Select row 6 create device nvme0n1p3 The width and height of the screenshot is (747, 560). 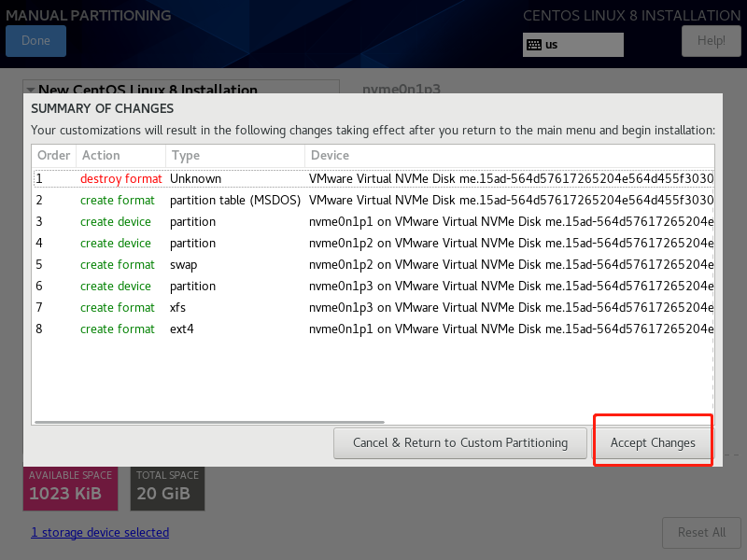click(373, 286)
